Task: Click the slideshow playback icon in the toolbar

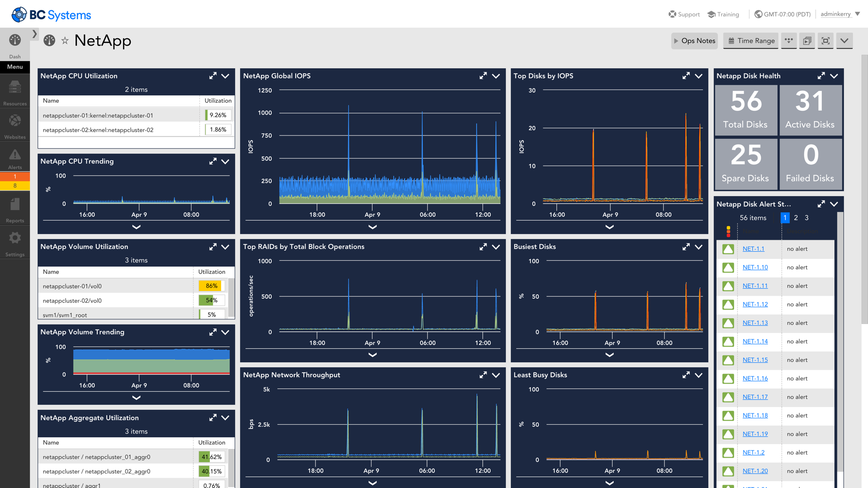Action: pyautogui.click(x=807, y=41)
